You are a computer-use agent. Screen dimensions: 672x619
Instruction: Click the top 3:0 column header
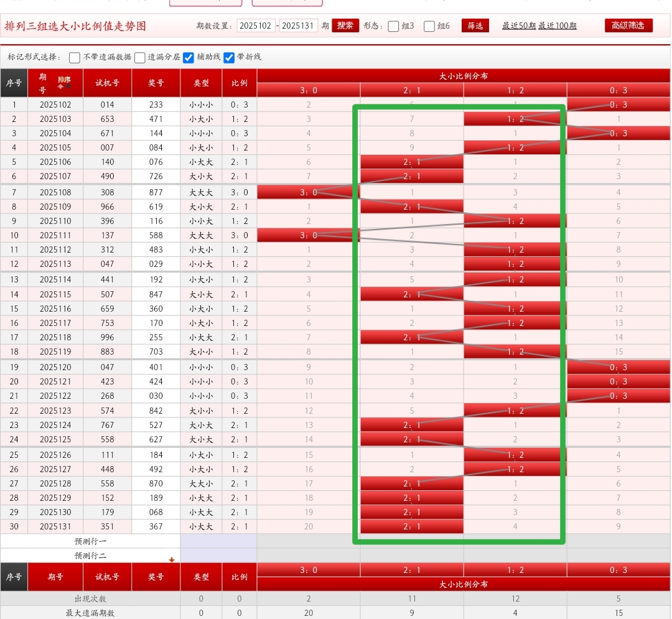309,90
